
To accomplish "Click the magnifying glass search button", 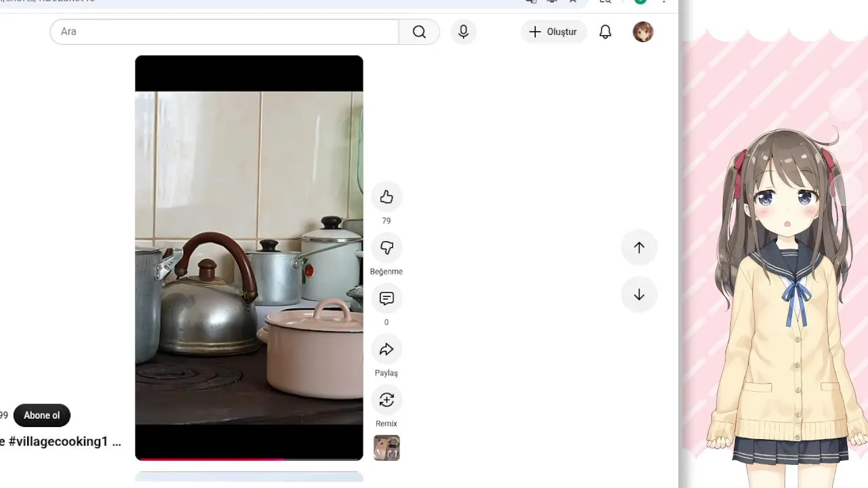I will [x=419, y=32].
